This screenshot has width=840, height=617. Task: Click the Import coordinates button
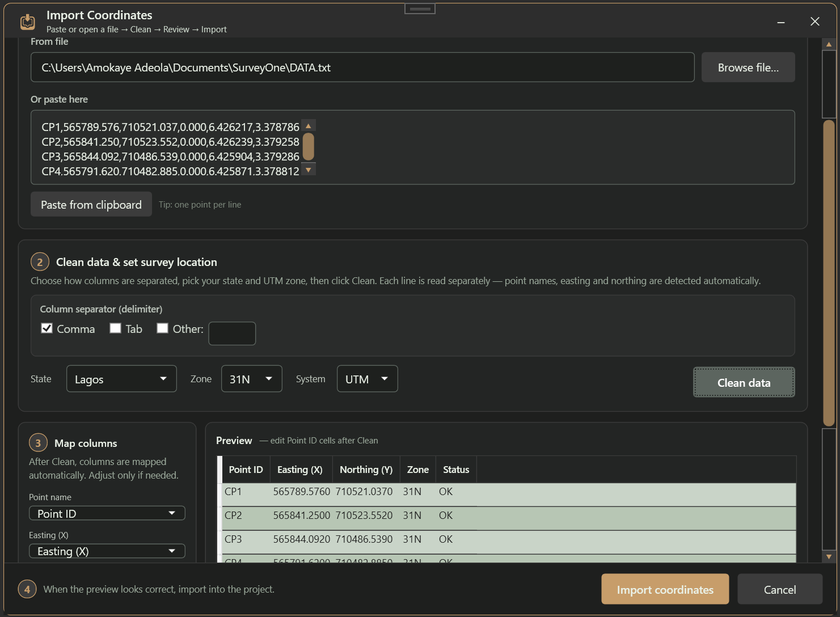[665, 589]
